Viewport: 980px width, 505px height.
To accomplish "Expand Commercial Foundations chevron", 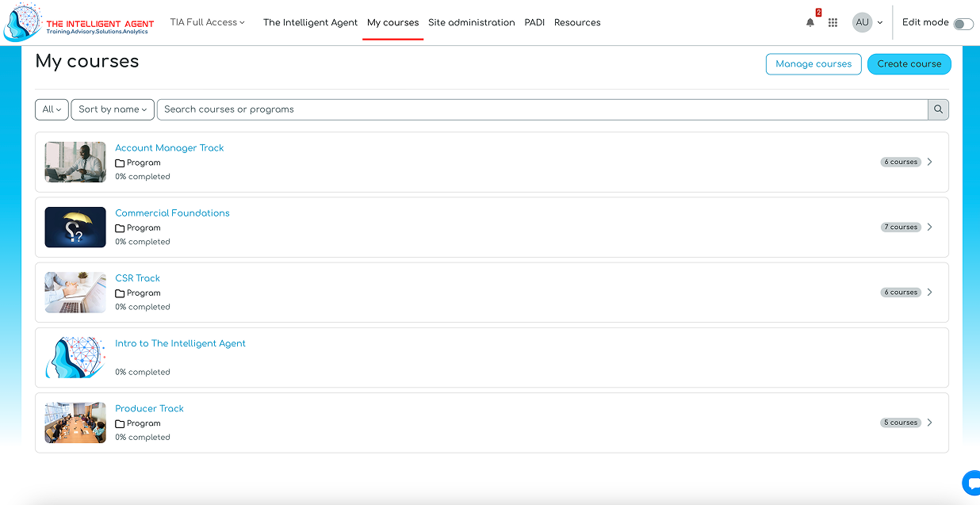I will 929,227.
